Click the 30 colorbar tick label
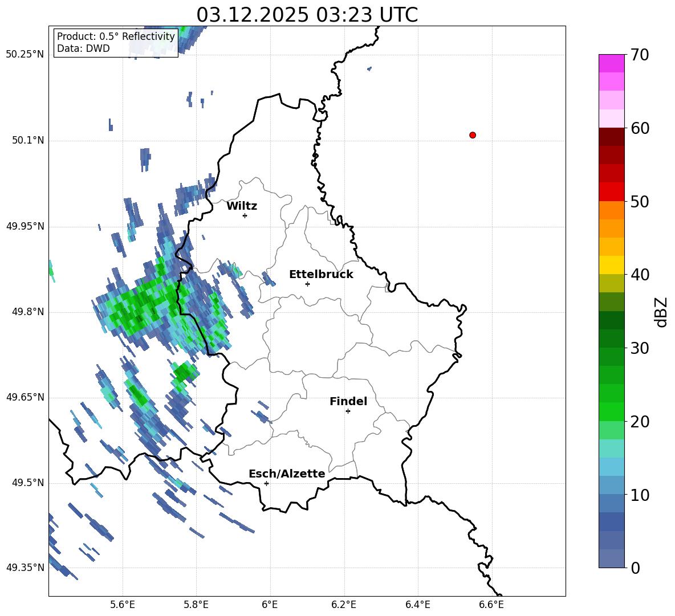Viewport: 675px width, 616px height. (640, 348)
